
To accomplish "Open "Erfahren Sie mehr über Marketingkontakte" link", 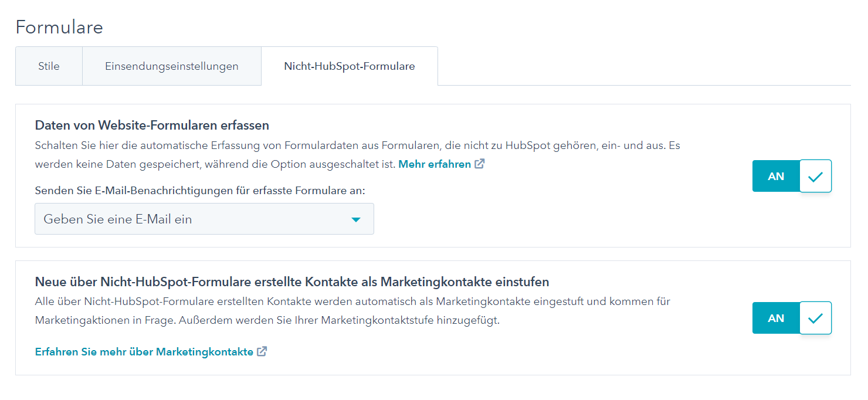I will pos(144,352).
